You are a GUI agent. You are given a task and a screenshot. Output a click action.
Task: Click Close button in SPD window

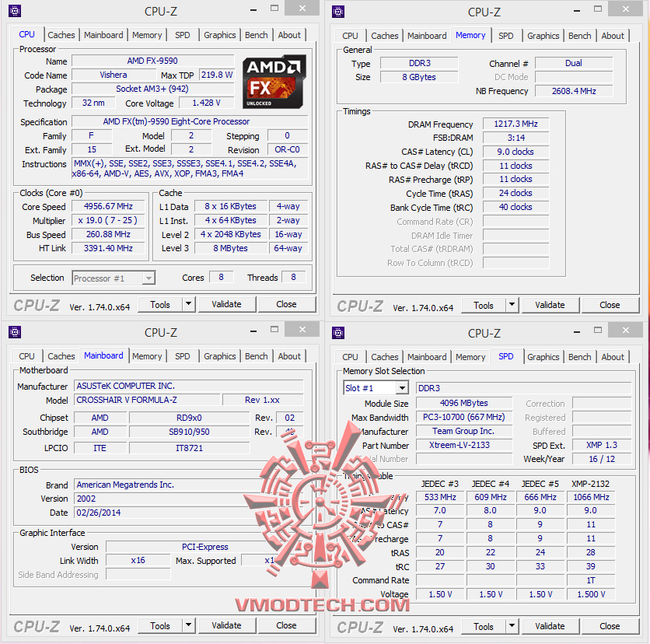(610, 626)
